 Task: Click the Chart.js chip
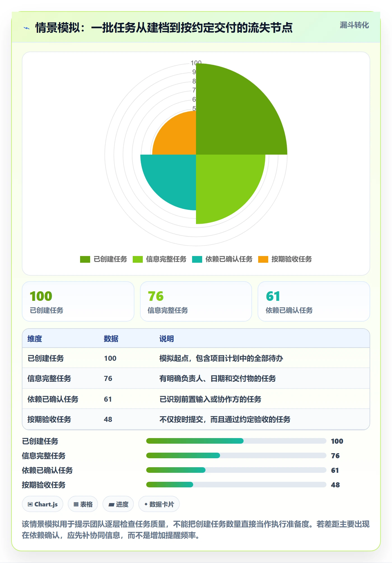(43, 504)
